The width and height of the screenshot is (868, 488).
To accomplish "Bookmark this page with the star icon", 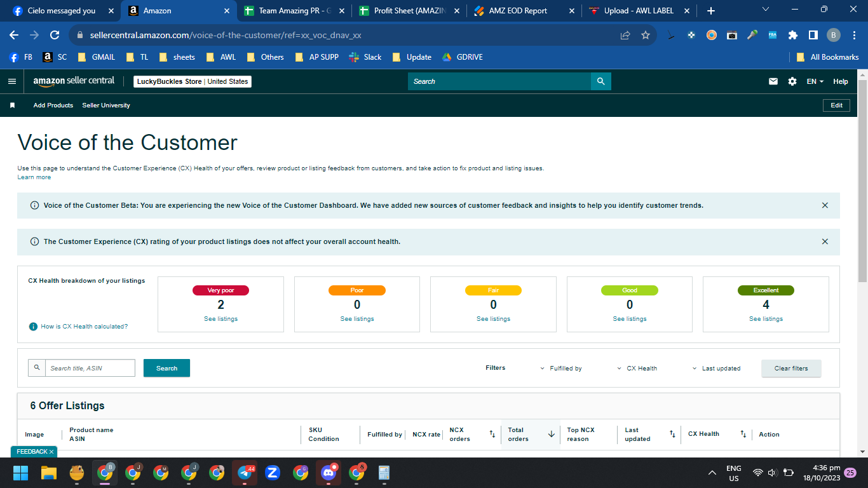I will tap(646, 35).
